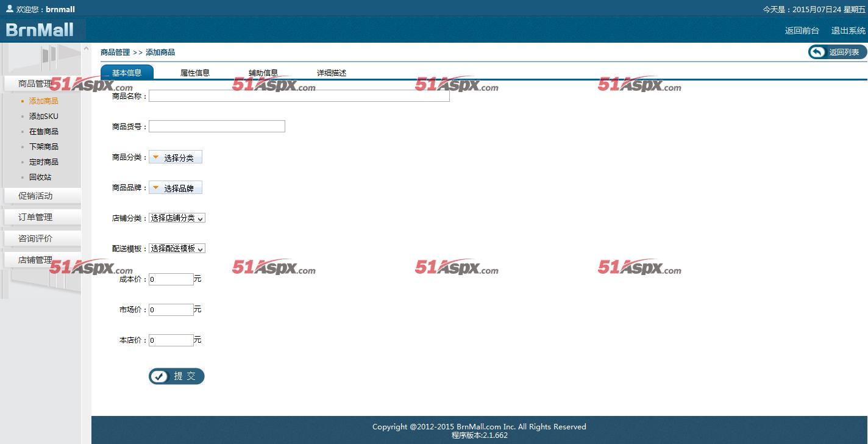The image size is (868, 444).
Task: Click the 商品管理 breadcrumb text
Action: [115, 52]
